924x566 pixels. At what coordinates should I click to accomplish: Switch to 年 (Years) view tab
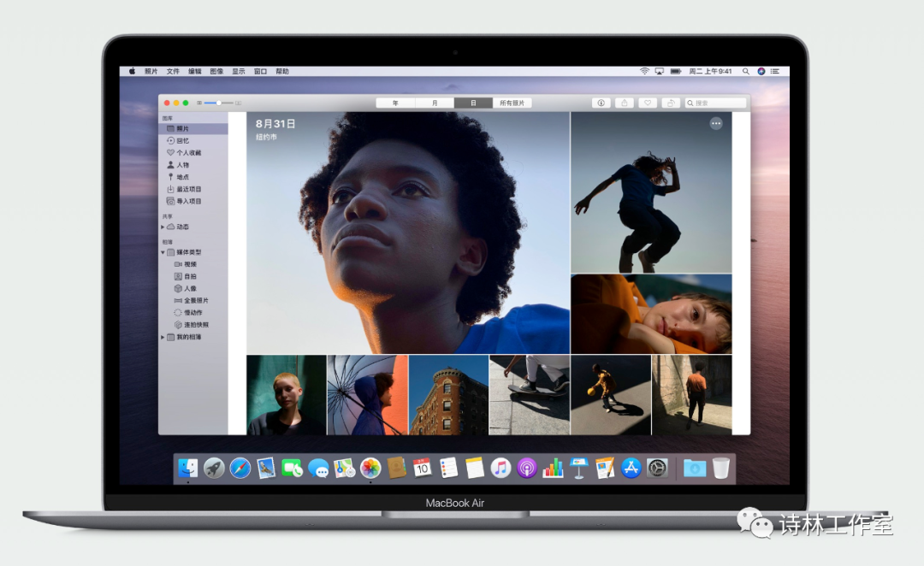(395, 103)
